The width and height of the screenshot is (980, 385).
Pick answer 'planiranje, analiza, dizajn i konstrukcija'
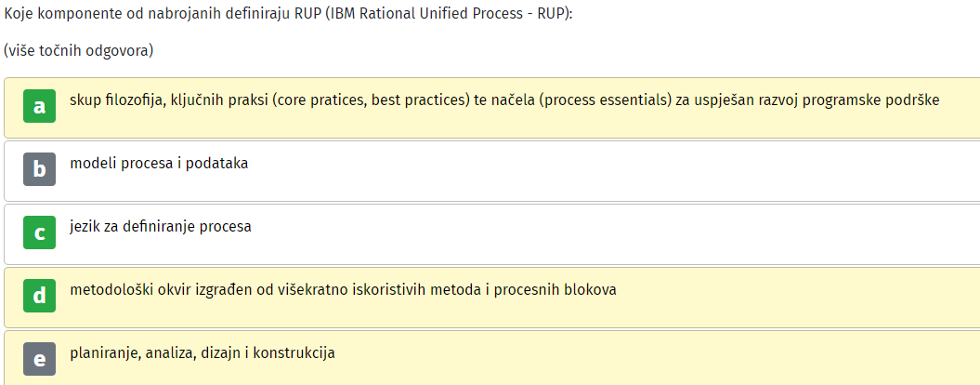click(203, 353)
